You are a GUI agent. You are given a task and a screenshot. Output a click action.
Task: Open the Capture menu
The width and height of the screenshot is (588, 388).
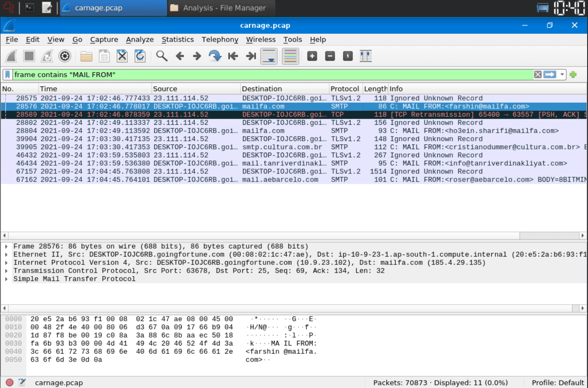pos(104,39)
